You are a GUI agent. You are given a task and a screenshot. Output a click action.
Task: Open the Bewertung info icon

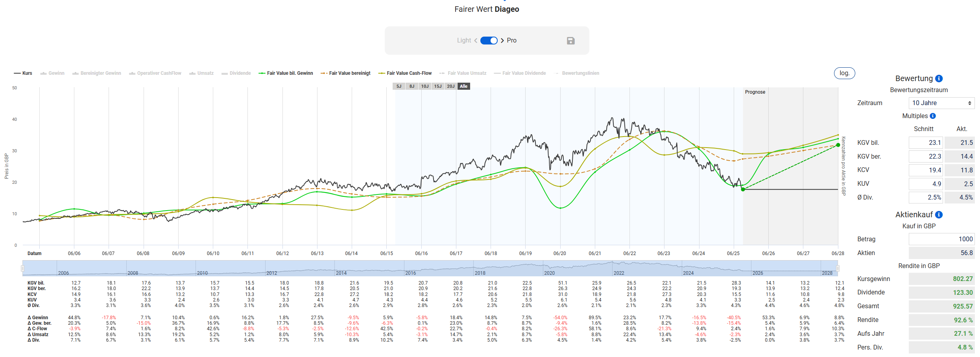pos(939,78)
